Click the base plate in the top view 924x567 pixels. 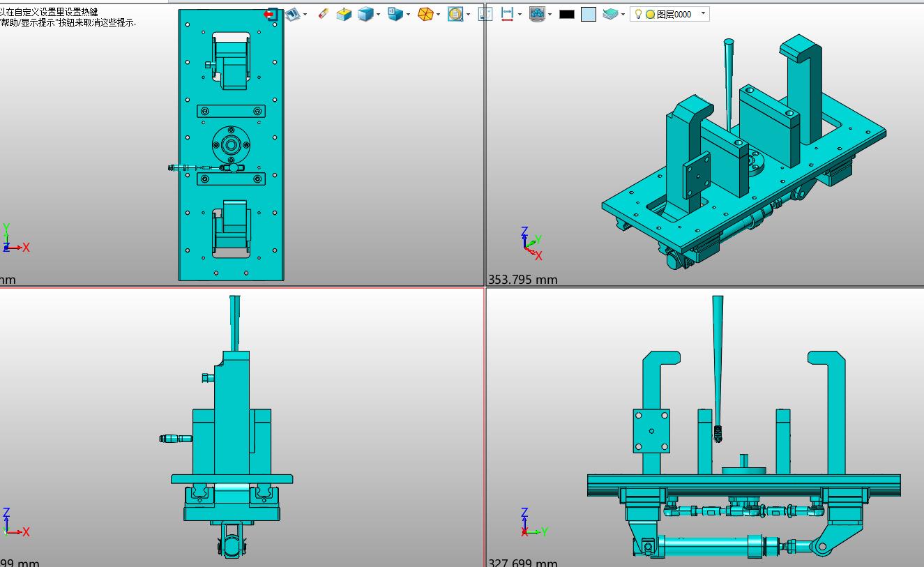click(x=231, y=144)
